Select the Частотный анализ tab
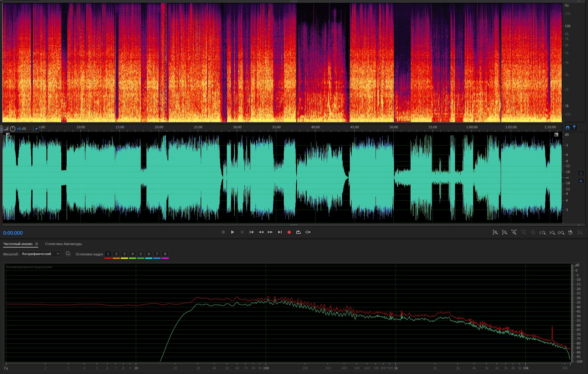 18,244
